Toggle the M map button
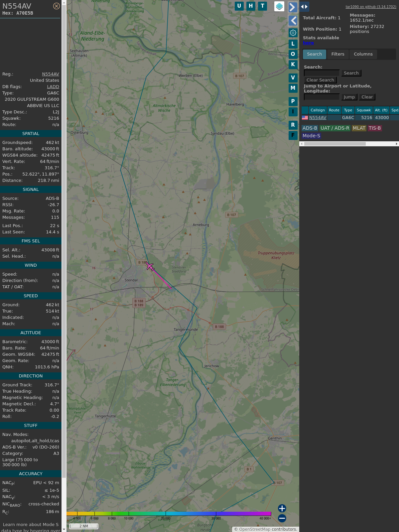This screenshot has height=532, width=399. pos(293,88)
